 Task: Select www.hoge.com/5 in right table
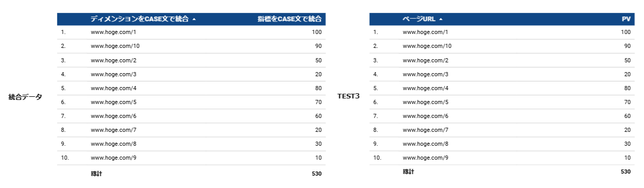(x=425, y=102)
